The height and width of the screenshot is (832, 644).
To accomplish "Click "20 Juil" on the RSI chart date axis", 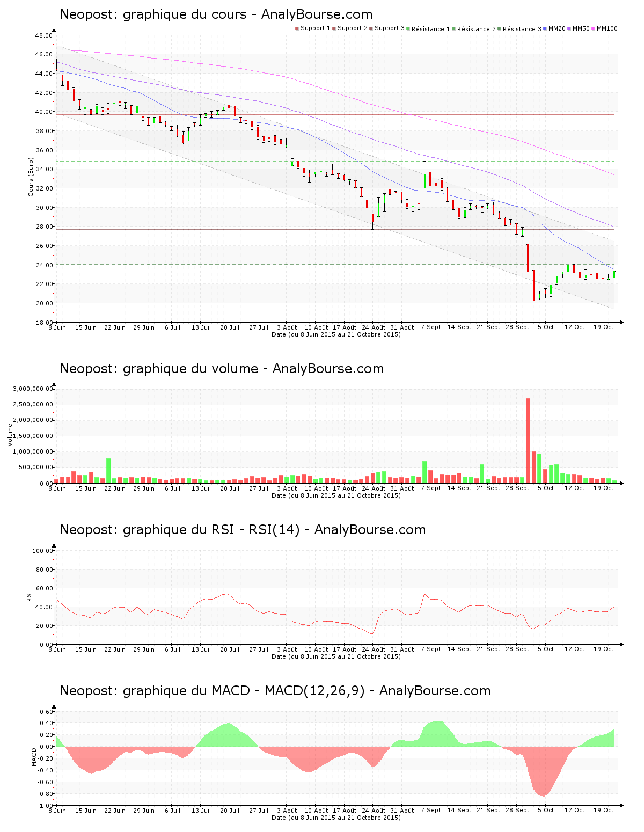I will click(x=230, y=649).
